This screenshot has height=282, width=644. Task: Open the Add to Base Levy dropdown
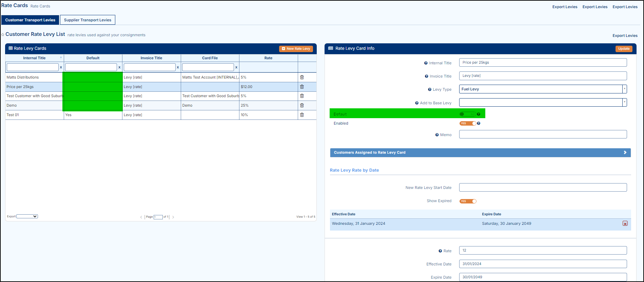[543, 102]
